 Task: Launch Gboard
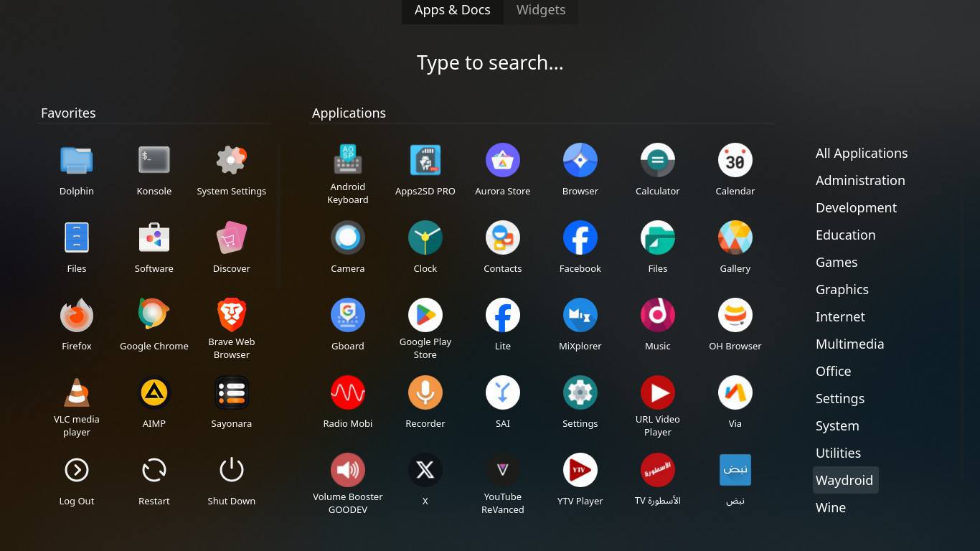[348, 315]
